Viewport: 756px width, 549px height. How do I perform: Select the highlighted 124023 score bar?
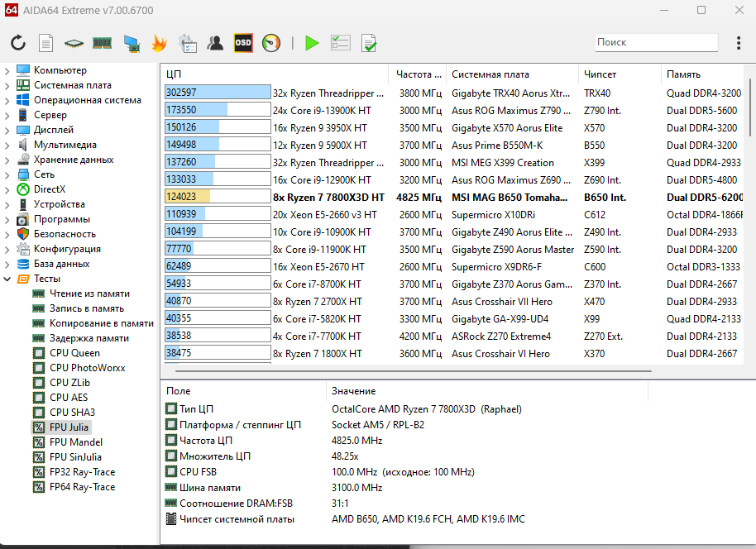[218, 196]
